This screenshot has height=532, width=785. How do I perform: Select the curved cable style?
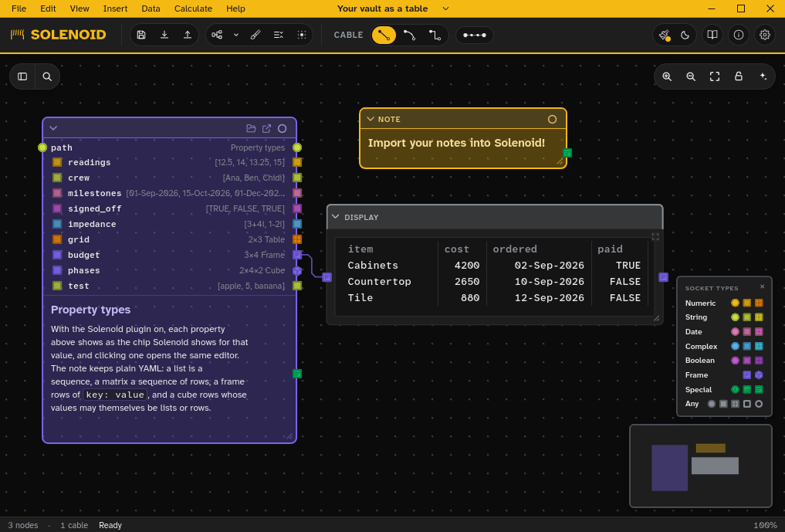410,35
